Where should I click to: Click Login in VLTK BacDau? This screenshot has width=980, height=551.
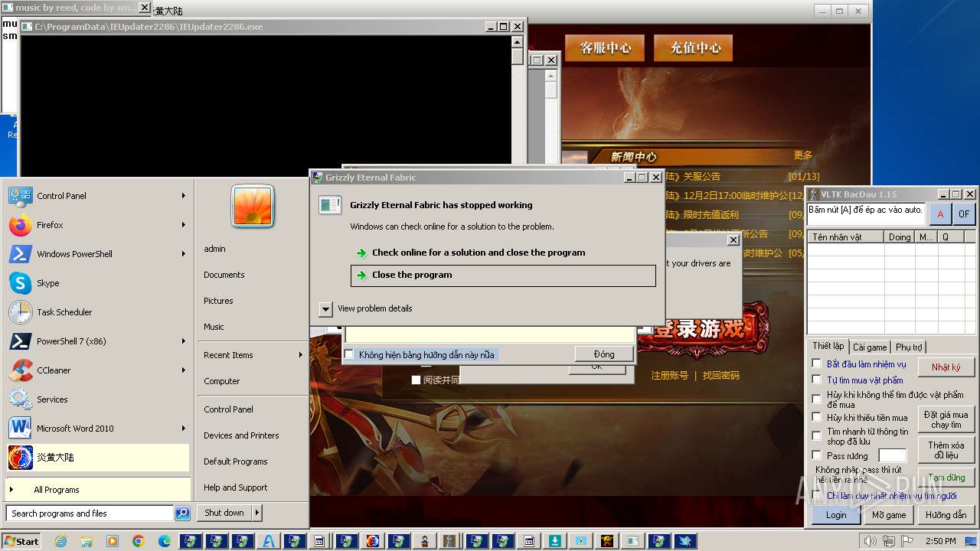pos(836,515)
